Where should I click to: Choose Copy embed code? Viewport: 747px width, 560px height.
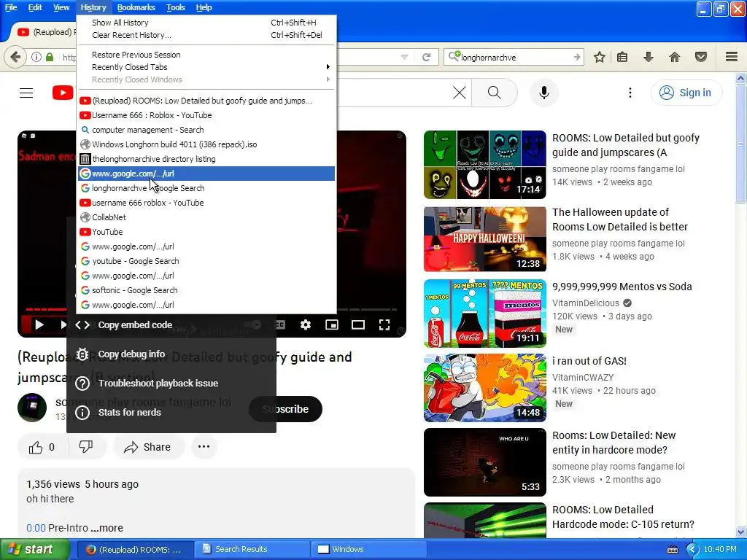click(171, 325)
